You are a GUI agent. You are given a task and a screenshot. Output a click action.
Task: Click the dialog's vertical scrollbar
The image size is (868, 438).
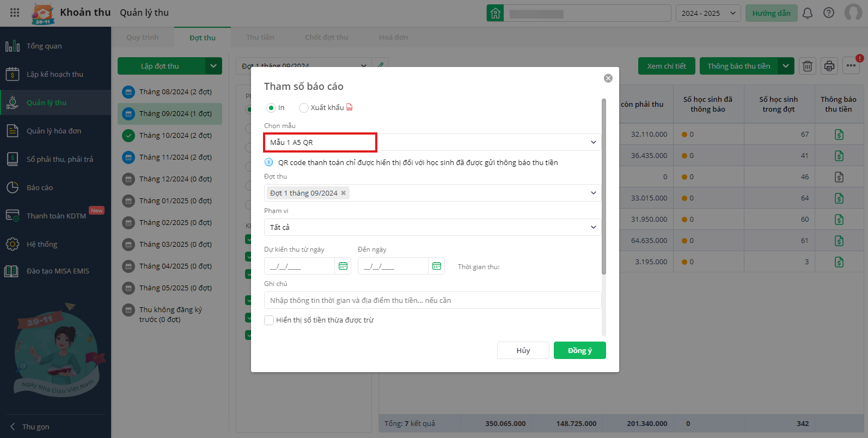point(603,185)
